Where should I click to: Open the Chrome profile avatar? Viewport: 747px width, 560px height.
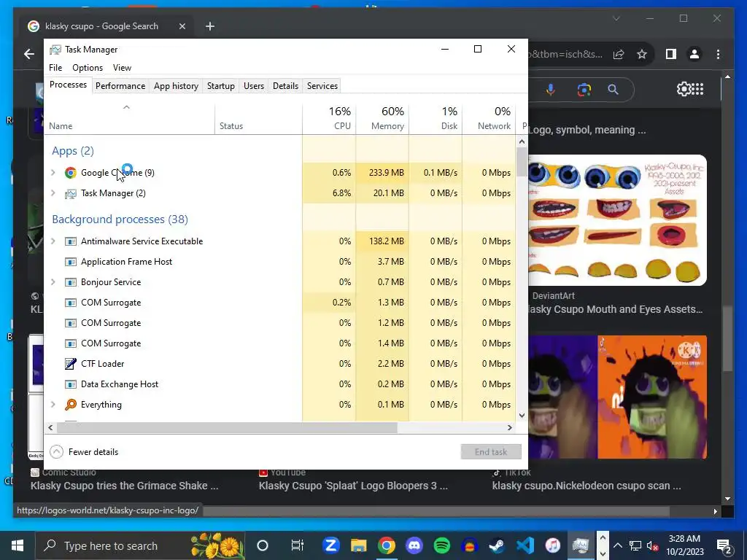click(x=694, y=54)
